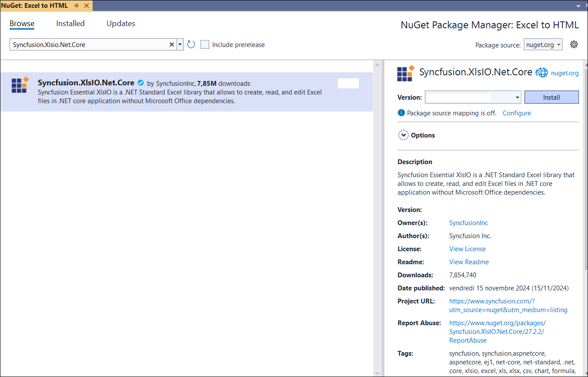Click the Configure link

[x=517, y=113]
